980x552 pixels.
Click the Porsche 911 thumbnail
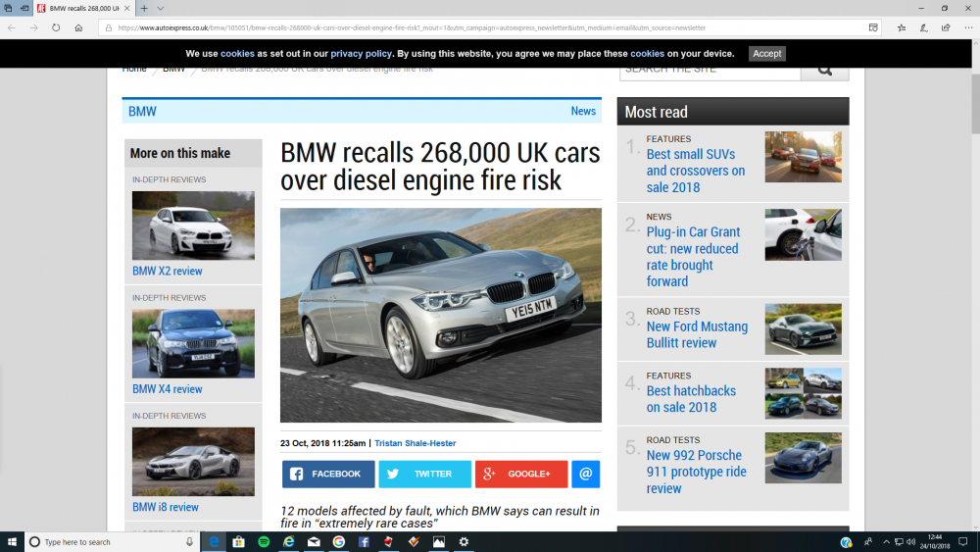click(804, 458)
